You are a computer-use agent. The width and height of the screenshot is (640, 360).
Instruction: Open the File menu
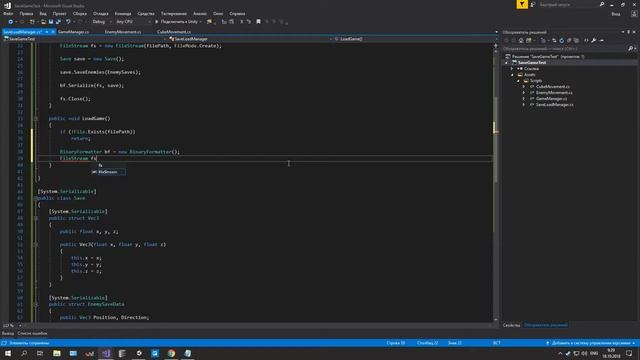tap(8, 13)
